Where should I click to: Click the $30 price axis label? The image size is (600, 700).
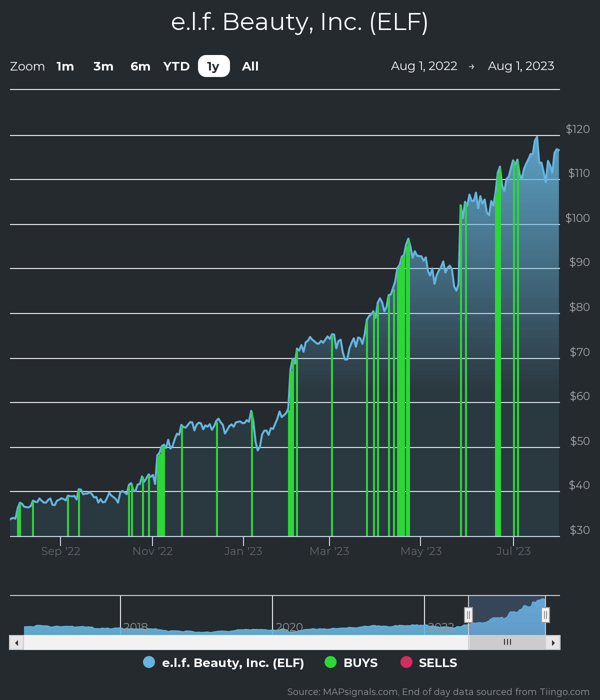580,530
